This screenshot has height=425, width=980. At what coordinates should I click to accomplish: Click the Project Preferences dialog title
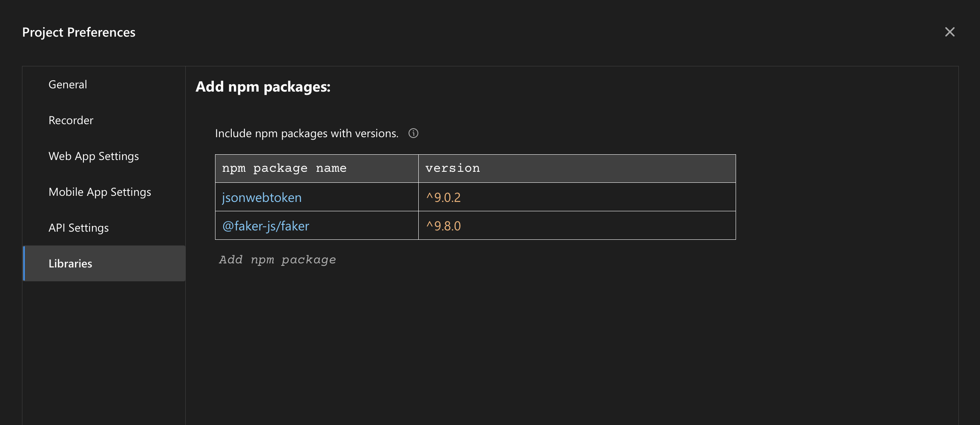(x=79, y=32)
